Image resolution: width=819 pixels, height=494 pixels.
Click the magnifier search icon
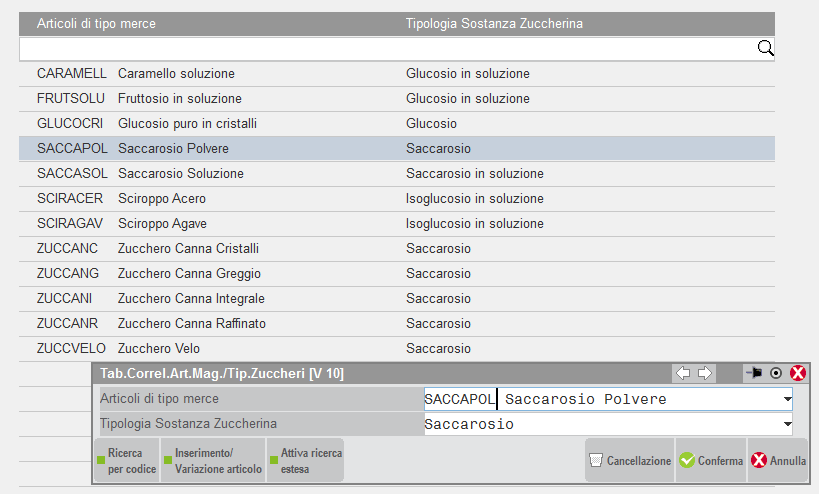(765, 48)
